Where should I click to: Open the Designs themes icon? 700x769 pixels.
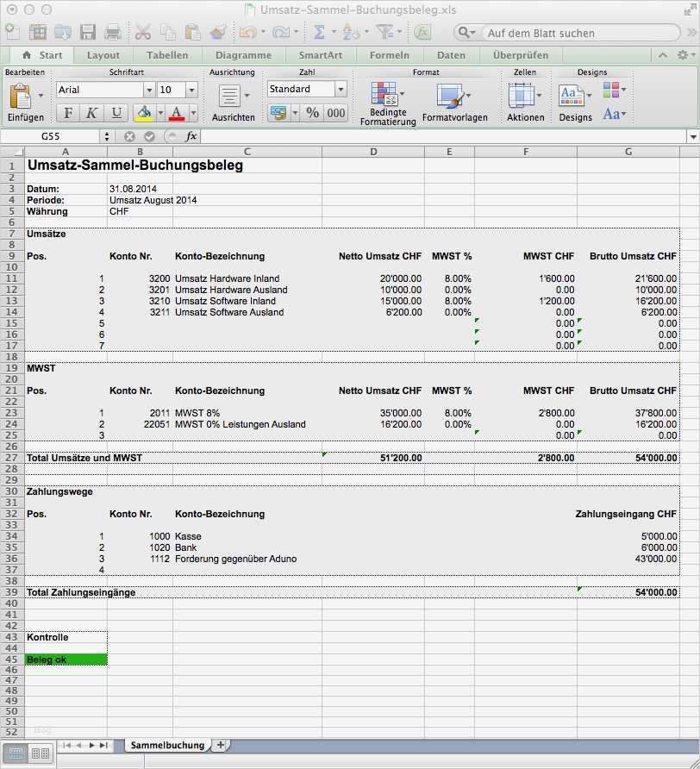pyautogui.click(x=571, y=96)
